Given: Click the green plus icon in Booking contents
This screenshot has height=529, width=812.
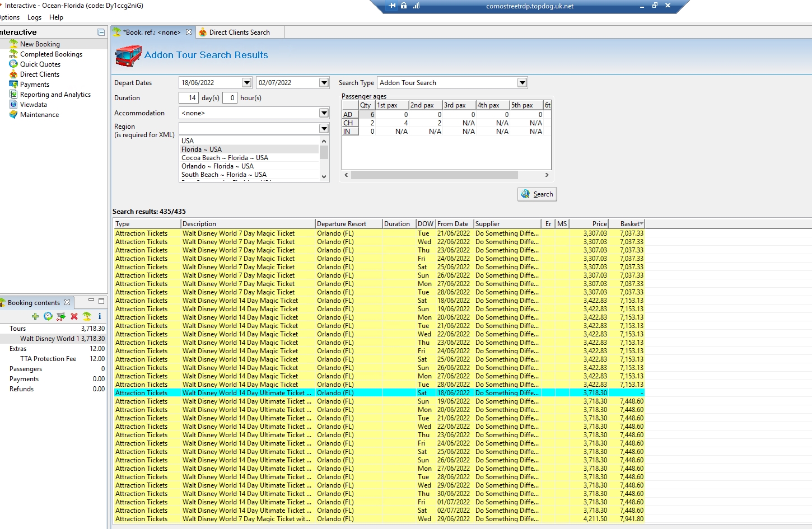Looking at the screenshot, I should click(x=35, y=316).
